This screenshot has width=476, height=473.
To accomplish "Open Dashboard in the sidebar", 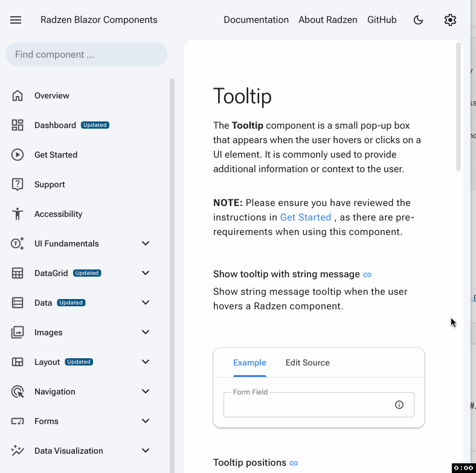I will pyautogui.click(x=55, y=125).
